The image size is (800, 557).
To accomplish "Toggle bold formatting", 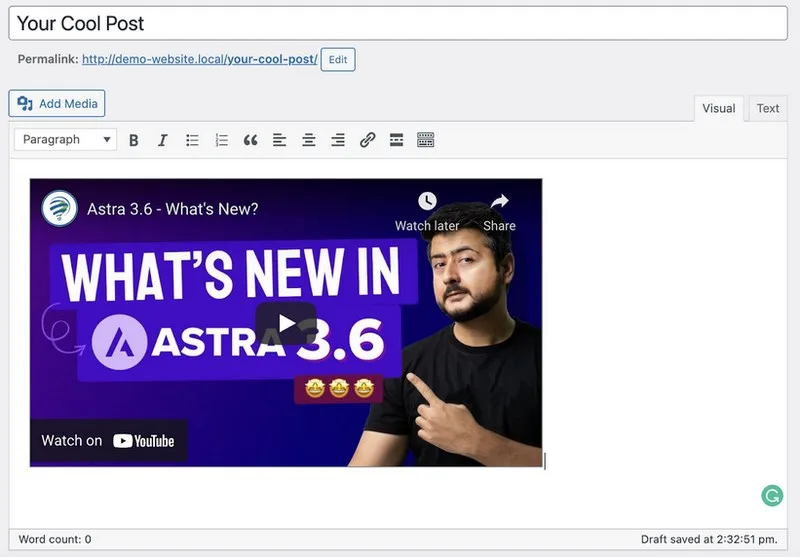I will (x=134, y=140).
